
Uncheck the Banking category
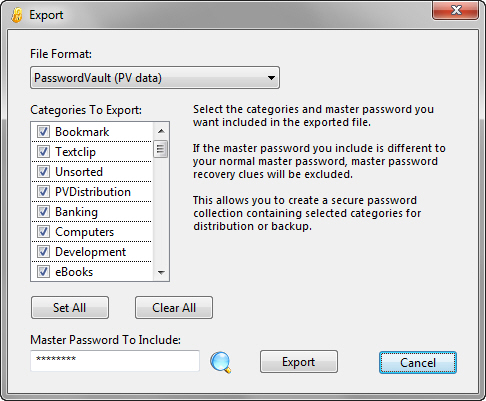point(43,212)
